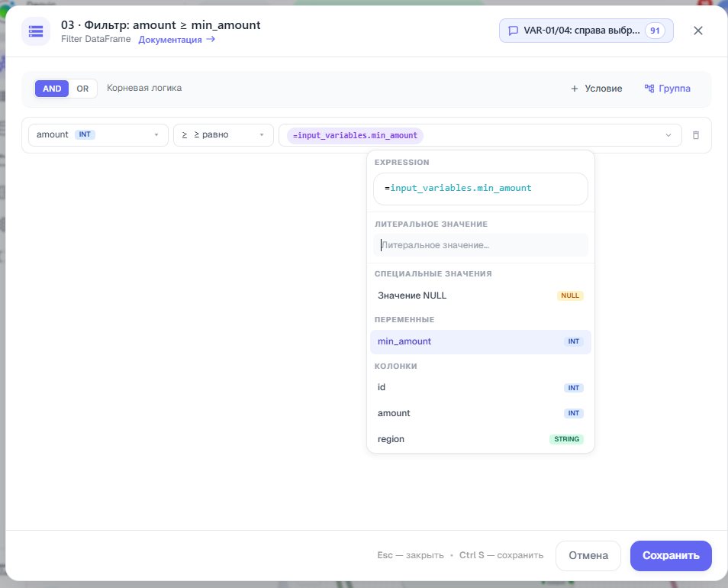The image size is (728, 588).
Task: Close the filter dialog with X
Action: point(697,31)
